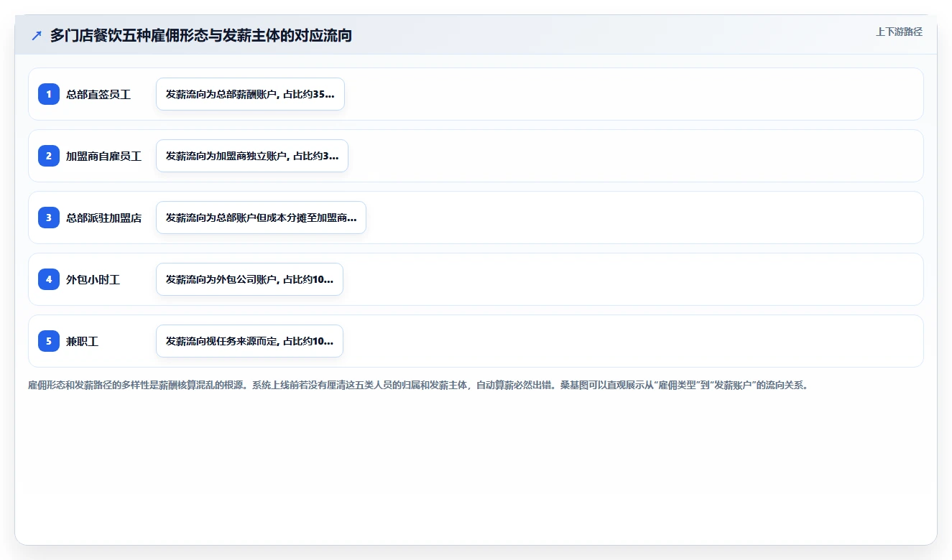Select the 总部直签员工 label

(x=98, y=94)
